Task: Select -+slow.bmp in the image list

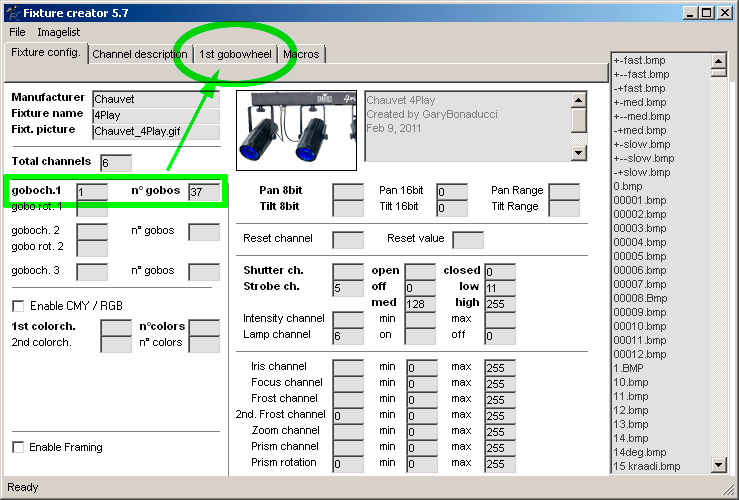Action: 642,172
